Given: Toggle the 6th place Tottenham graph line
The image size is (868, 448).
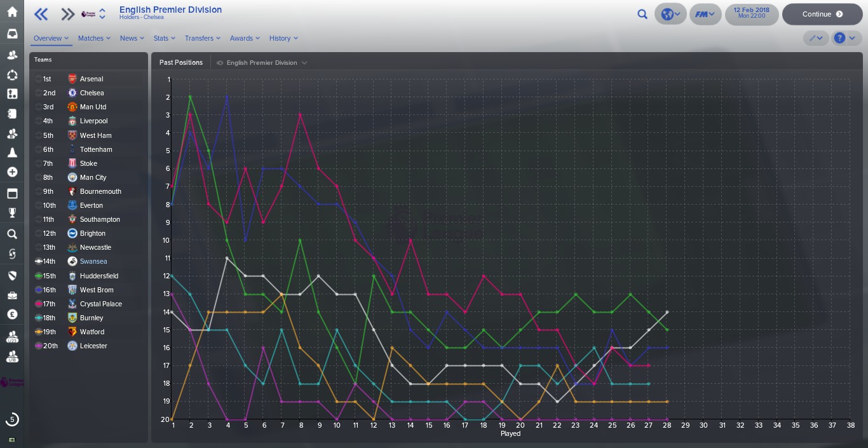Looking at the screenshot, I should pyautogui.click(x=39, y=149).
